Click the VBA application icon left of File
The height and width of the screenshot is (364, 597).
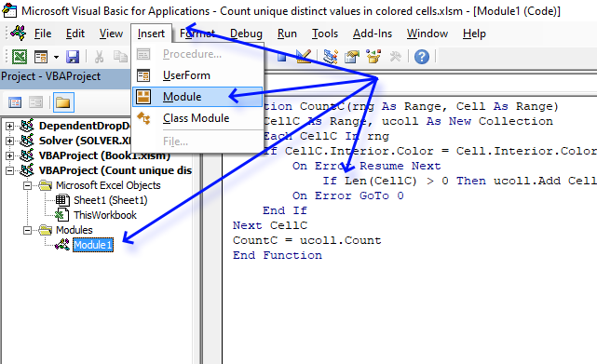pos(18,33)
